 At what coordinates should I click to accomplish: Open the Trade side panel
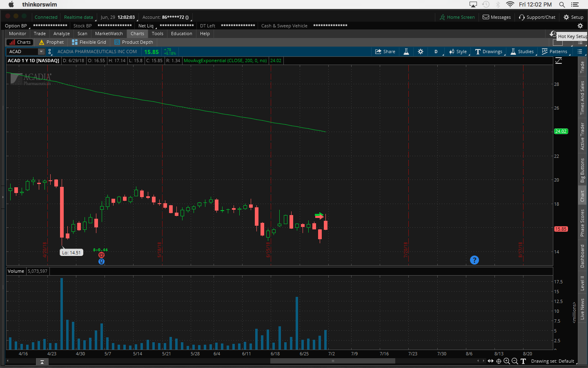(x=583, y=67)
